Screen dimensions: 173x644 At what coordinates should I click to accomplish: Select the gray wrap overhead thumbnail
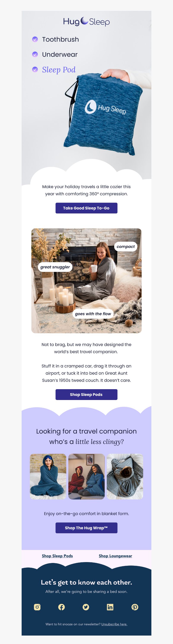(x=125, y=476)
